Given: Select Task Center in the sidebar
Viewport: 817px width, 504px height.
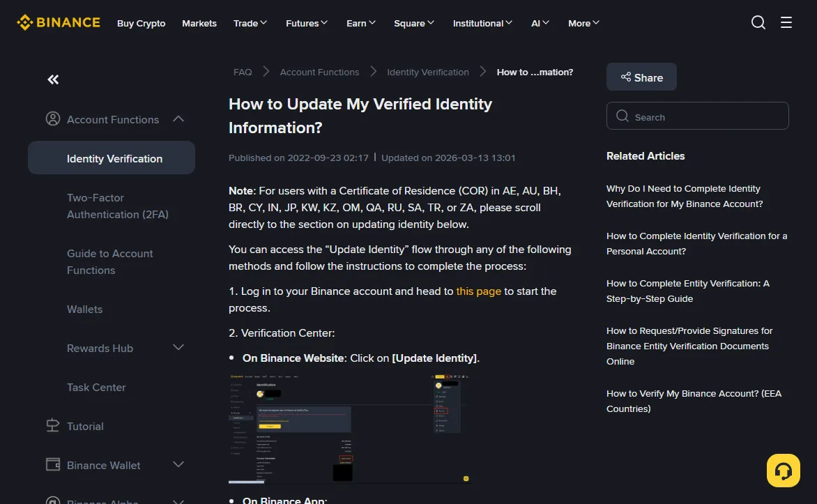Looking at the screenshot, I should coord(96,388).
